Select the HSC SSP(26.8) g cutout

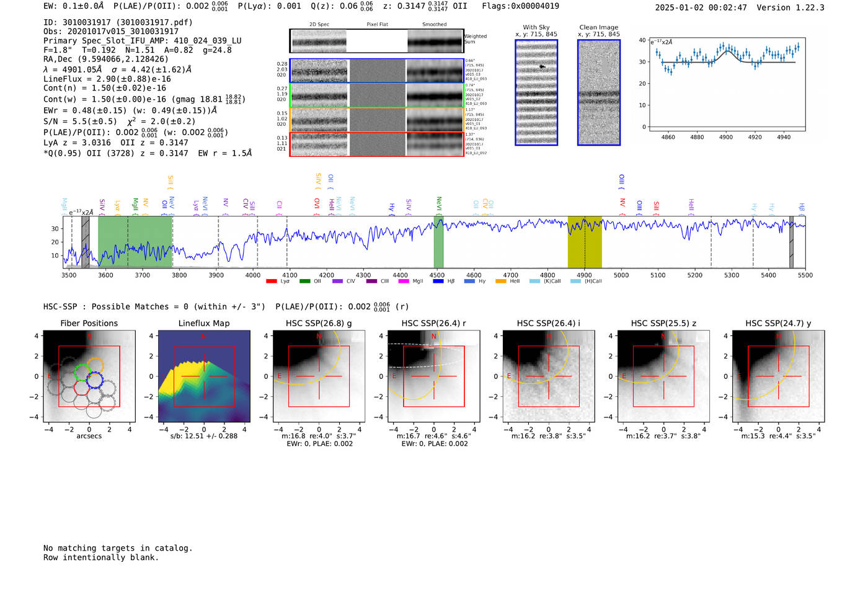pyautogui.click(x=319, y=376)
